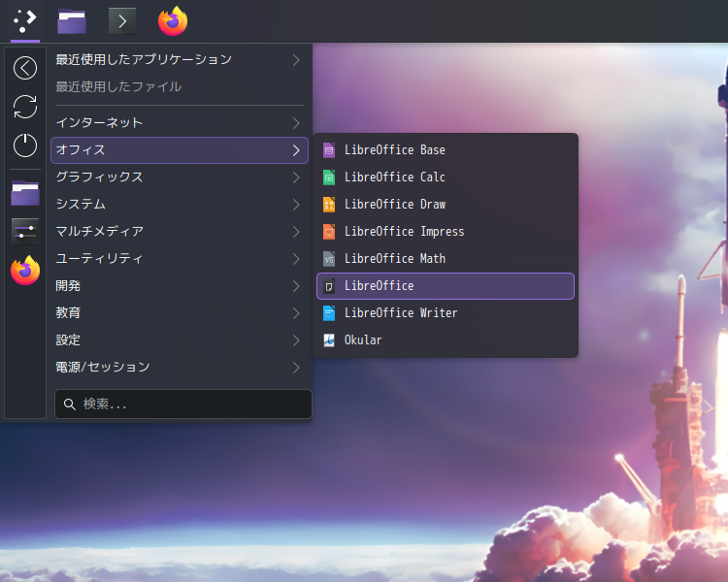This screenshot has height=582, width=728.
Task: Expand arrow next to 電源/セッション
Action: click(296, 368)
